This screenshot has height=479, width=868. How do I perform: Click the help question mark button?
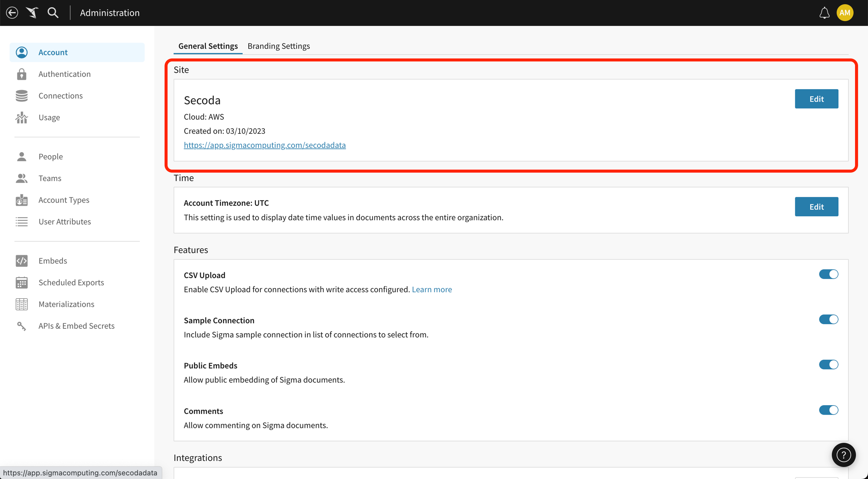coord(844,455)
